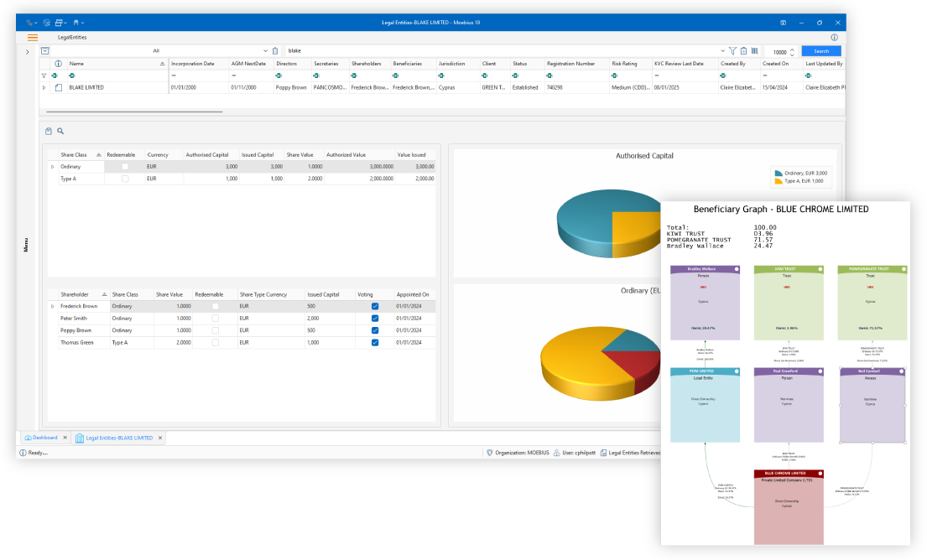Toggle Voting checkbox for Peter Smith

375,319
